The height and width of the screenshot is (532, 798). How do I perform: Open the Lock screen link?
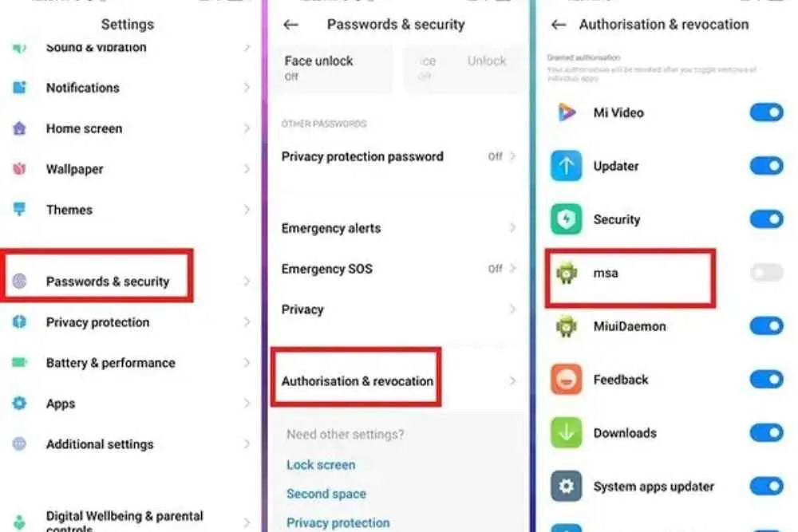click(x=321, y=465)
